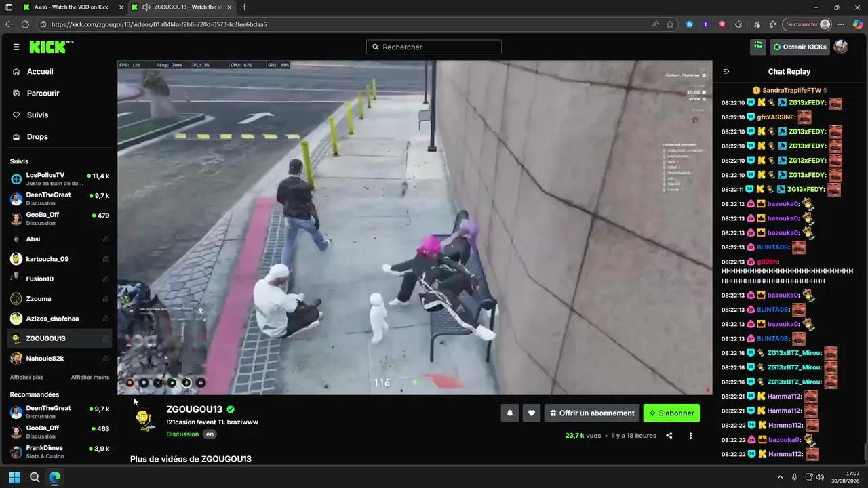Open the video three-dot options menu
Viewport: 868px width, 488px height.
tap(690, 436)
